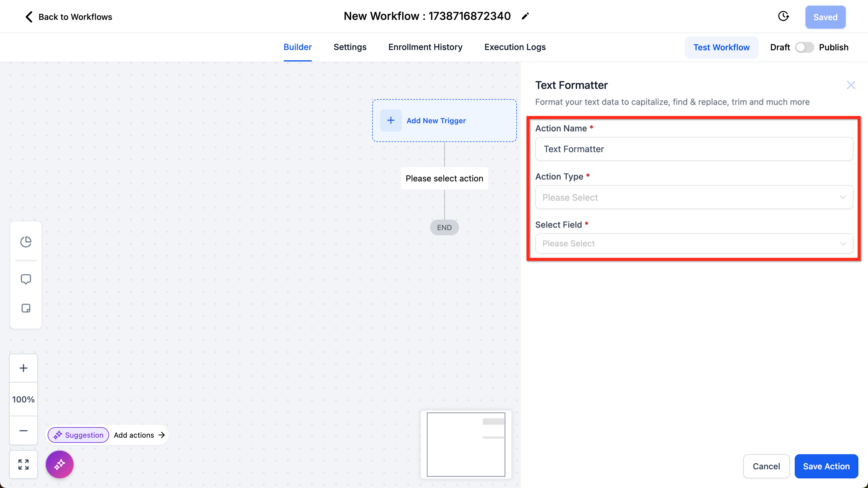Open the purple AI sparkle assistant button

[60, 464]
